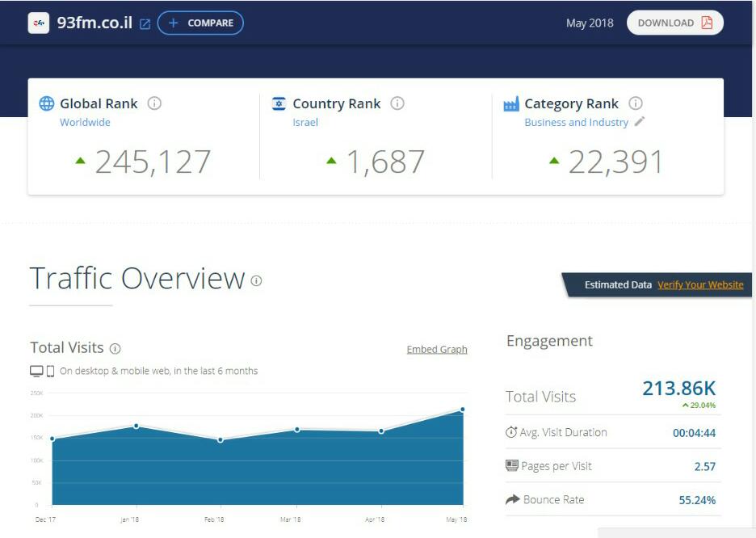This screenshot has height=538, width=756.
Task: Click the Global Rank globe icon
Action: click(47, 103)
